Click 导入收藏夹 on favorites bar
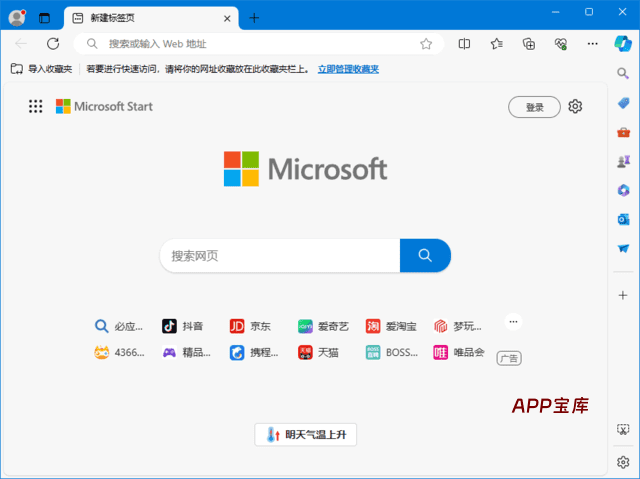 (41, 69)
